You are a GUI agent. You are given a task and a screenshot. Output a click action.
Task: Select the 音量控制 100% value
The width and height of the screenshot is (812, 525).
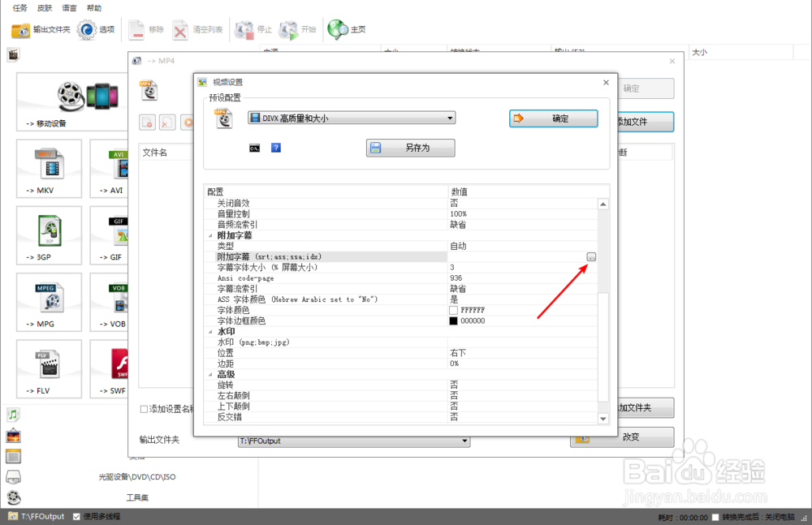[458, 214]
